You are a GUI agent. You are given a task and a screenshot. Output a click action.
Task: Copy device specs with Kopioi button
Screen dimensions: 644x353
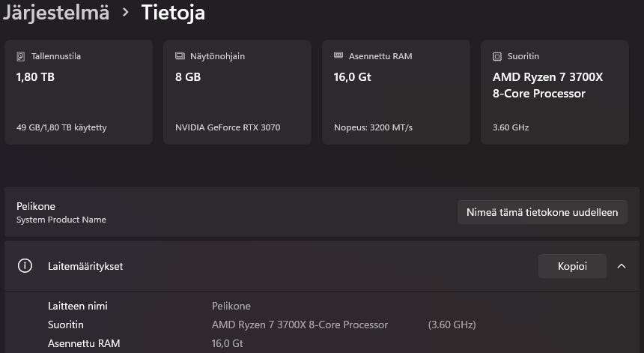[572, 266]
